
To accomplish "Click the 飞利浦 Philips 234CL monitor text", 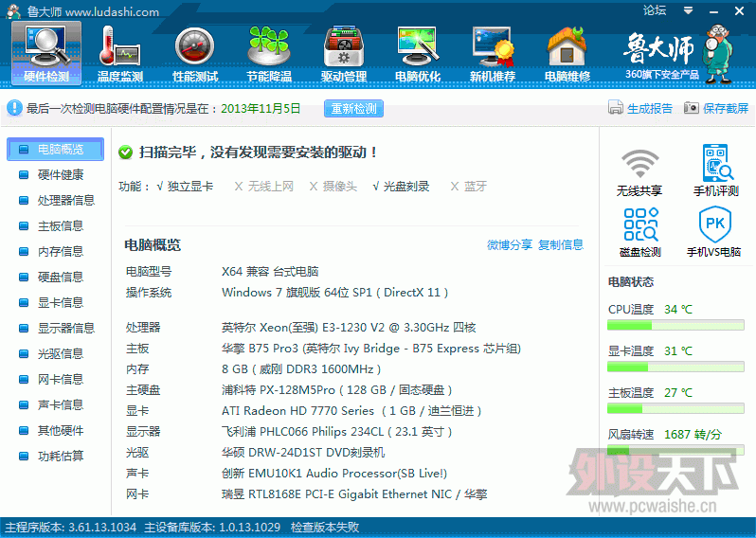I will click(336, 432).
